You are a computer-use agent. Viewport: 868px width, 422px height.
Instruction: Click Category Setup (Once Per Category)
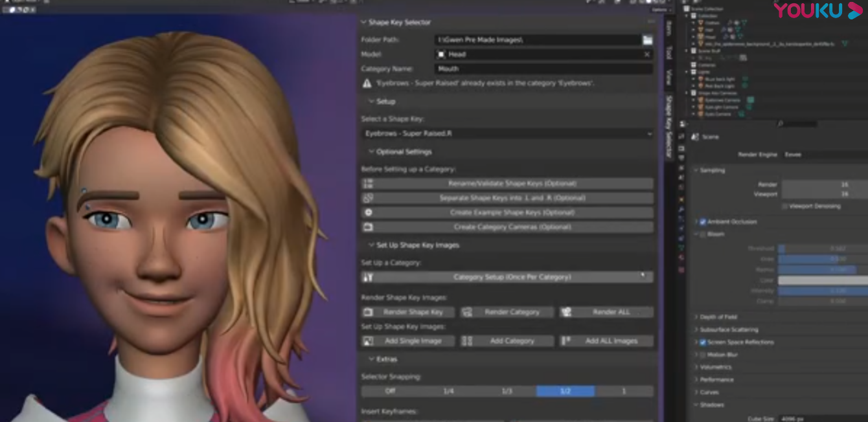507,277
